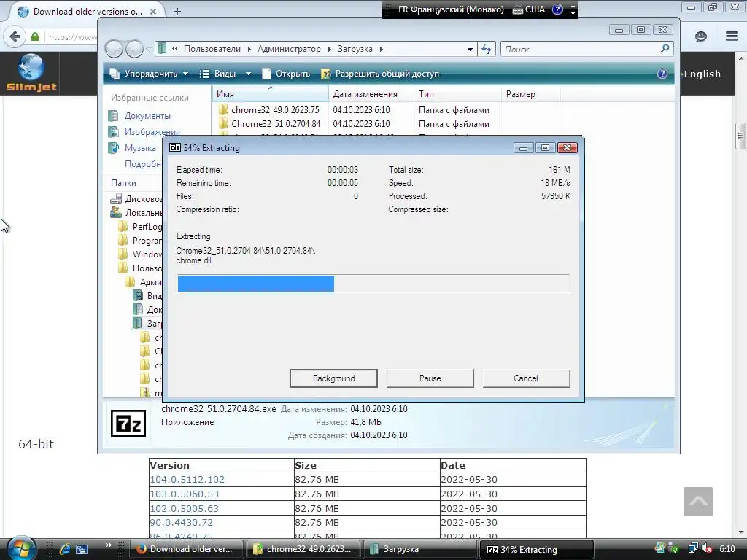747x560 pixels.
Task: Open the Виды dropdown arrow
Action: tap(248, 74)
